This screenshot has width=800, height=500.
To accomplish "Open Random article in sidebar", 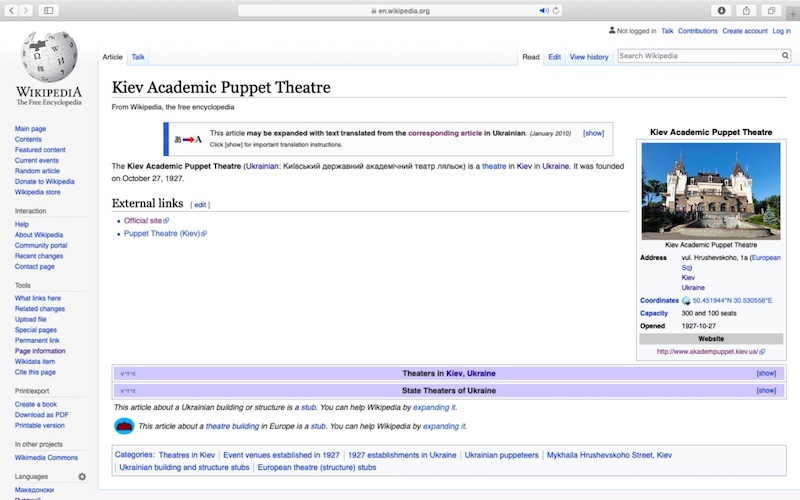I will tap(37, 171).
